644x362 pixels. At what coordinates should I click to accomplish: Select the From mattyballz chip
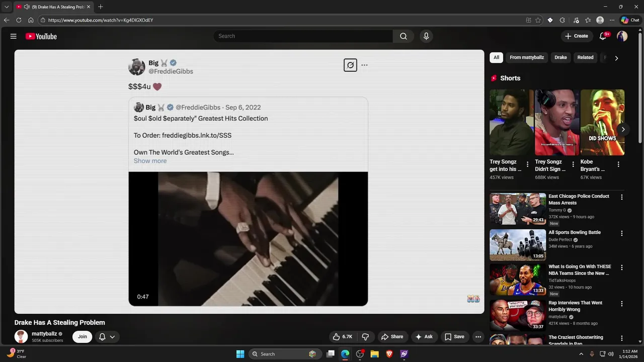pyautogui.click(x=527, y=57)
